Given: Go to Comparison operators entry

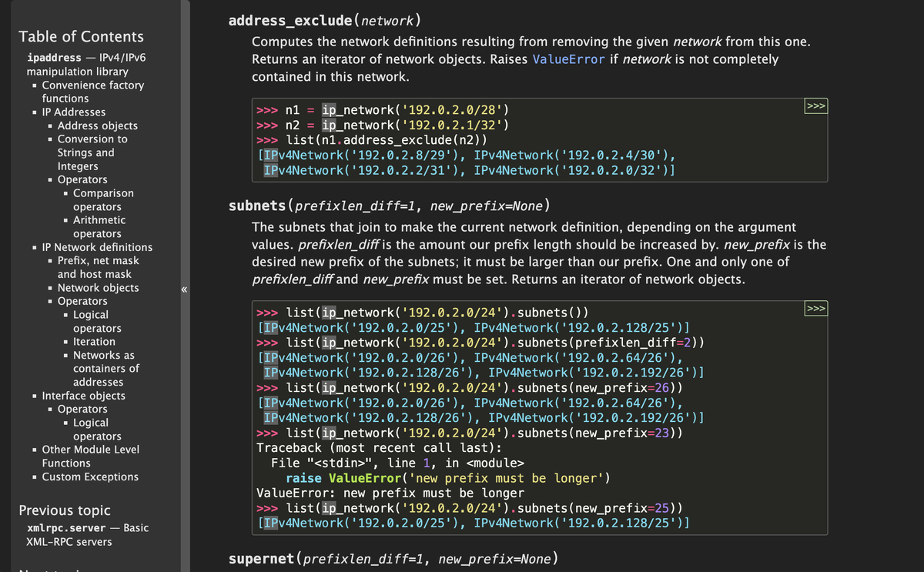Looking at the screenshot, I should click(103, 199).
